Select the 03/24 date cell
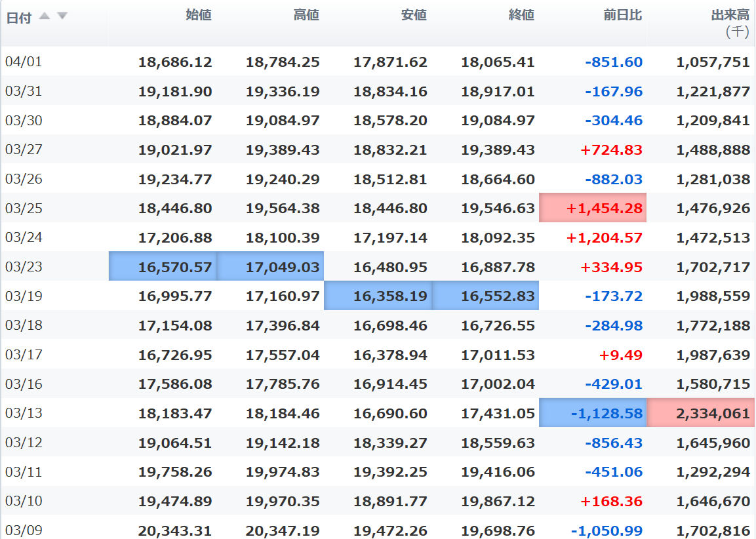The width and height of the screenshot is (756, 539). pos(24,237)
